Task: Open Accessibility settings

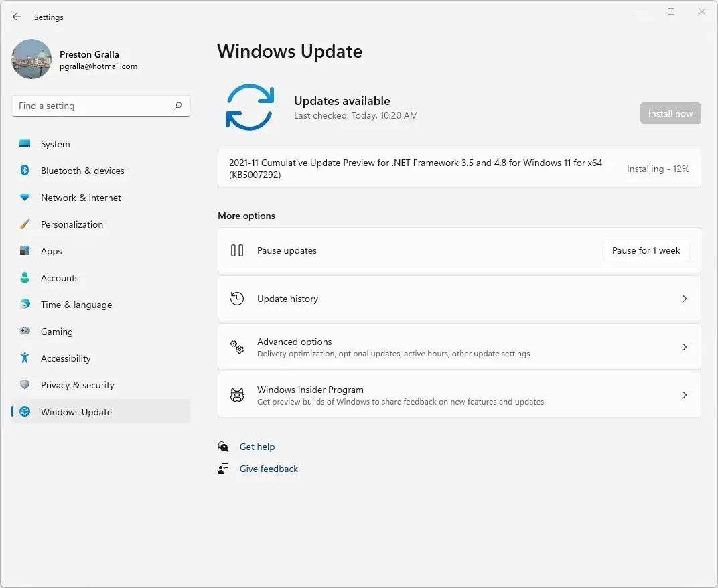Action: [x=100, y=358]
